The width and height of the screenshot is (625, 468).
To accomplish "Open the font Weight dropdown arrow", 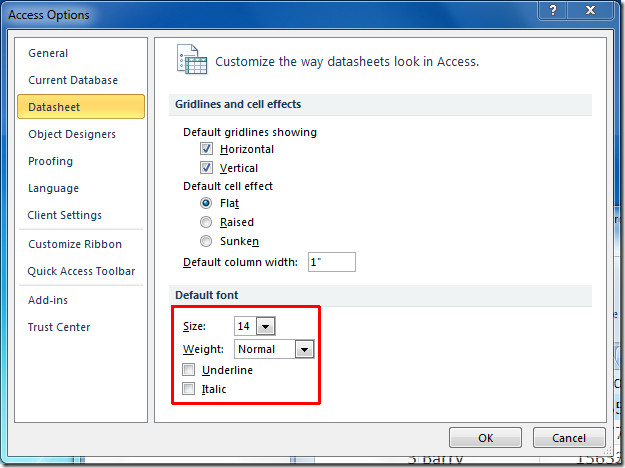I will (x=305, y=349).
